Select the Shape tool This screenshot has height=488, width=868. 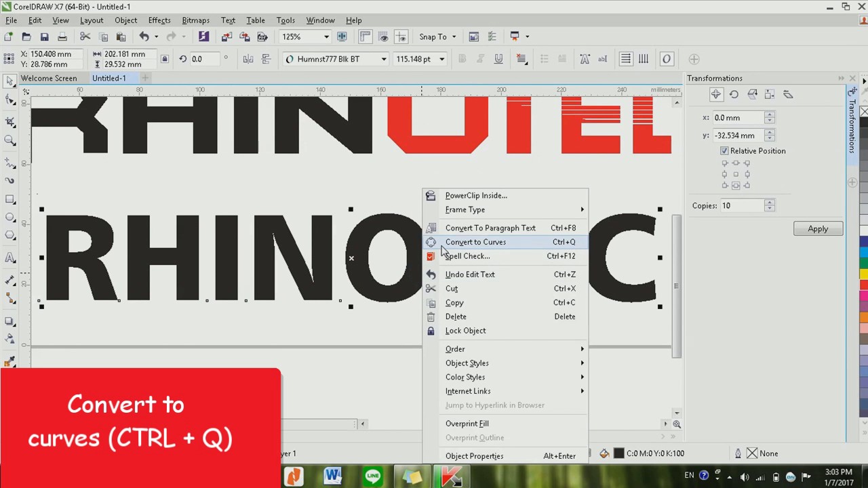pos(10,100)
